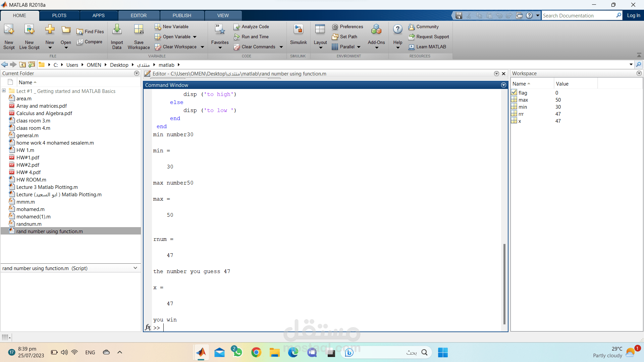Click the Help question mark icon
The width and height of the screenshot is (644, 362).
pyautogui.click(x=397, y=29)
